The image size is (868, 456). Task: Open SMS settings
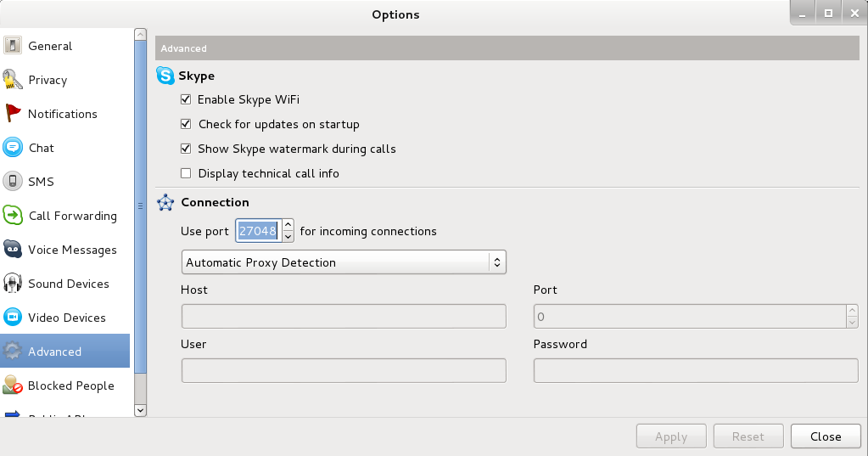coord(65,181)
